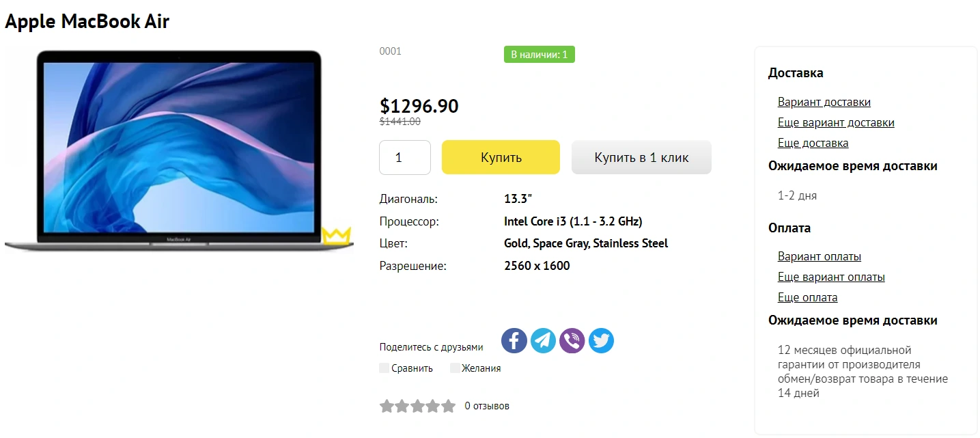This screenshot has height=438, width=980.
Task: Click the yellow crown badge on image
Action: [336, 236]
